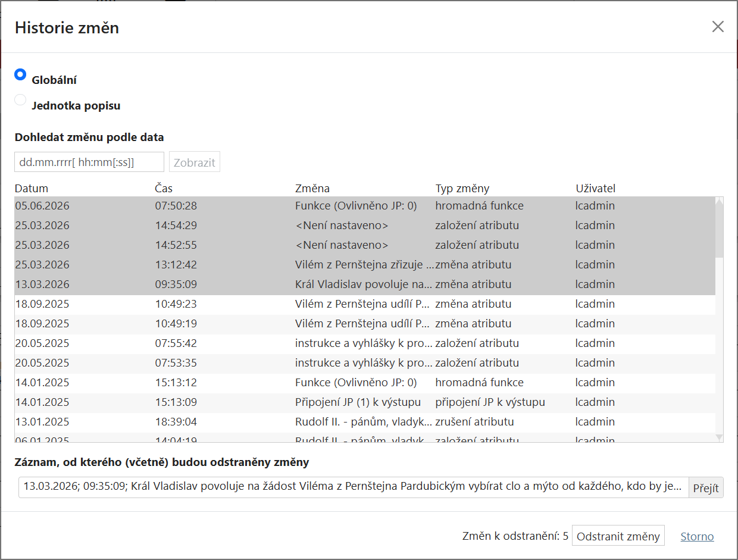The height and width of the screenshot is (560, 738).
Task: Select the Jednotka popisu radio option
Action: pos(20,100)
